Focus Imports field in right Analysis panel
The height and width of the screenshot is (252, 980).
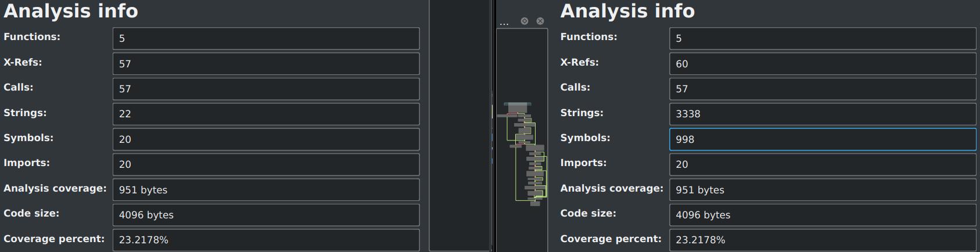point(822,164)
